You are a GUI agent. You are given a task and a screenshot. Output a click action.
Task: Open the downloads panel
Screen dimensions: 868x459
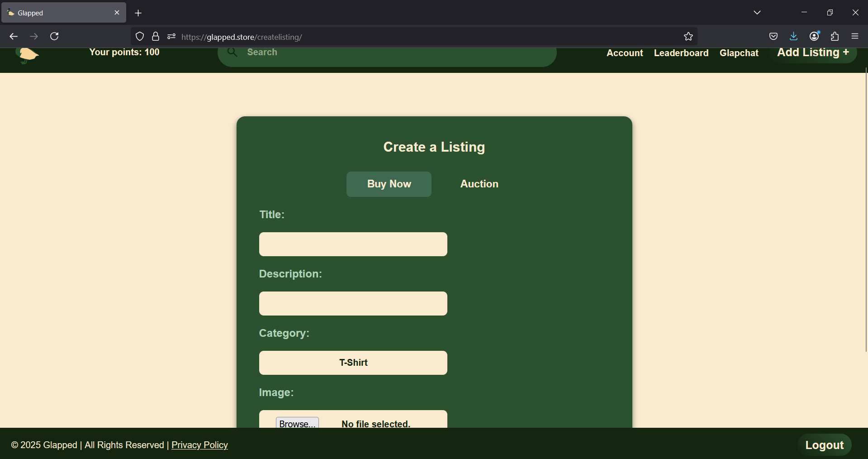(793, 37)
